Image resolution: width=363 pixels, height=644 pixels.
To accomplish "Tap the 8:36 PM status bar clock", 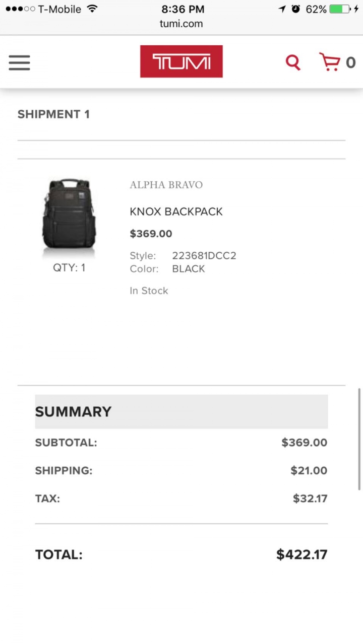I will tap(183, 9).
